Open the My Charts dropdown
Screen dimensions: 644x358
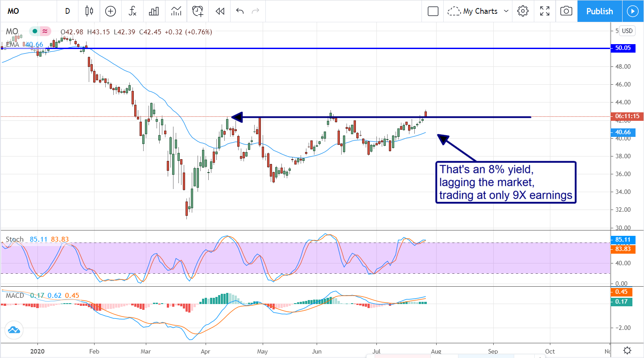tap(478, 11)
